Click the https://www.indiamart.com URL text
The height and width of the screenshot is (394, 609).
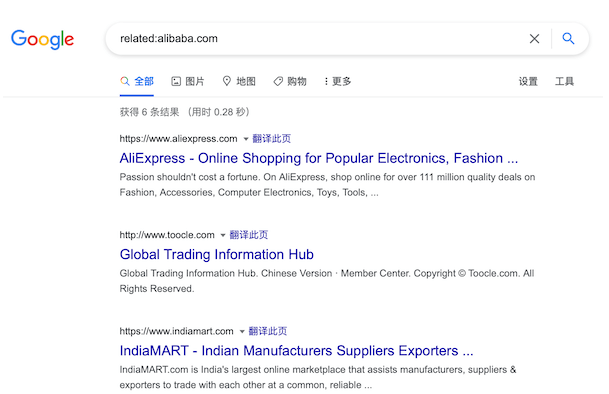pyautogui.click(x=177, y=331)
